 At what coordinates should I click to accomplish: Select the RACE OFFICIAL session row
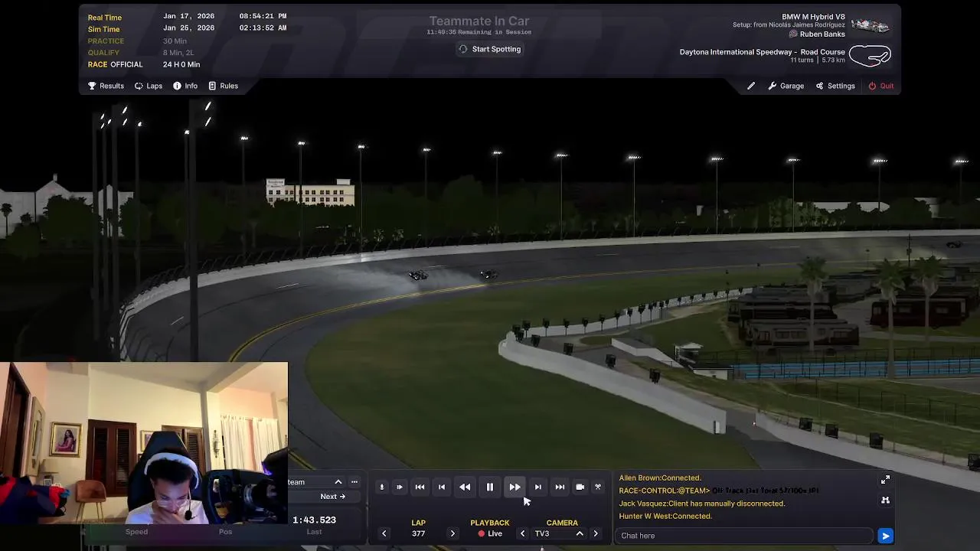[143, 65]
